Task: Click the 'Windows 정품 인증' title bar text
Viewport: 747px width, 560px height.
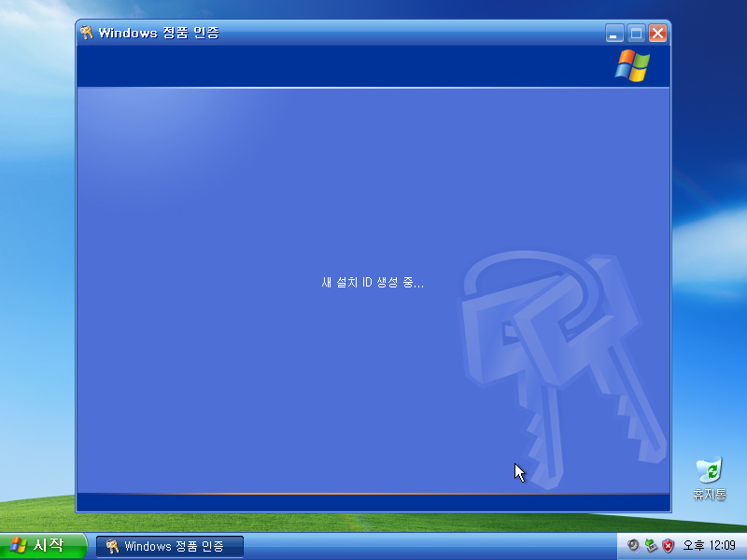Action: click(x=159, y=33)
